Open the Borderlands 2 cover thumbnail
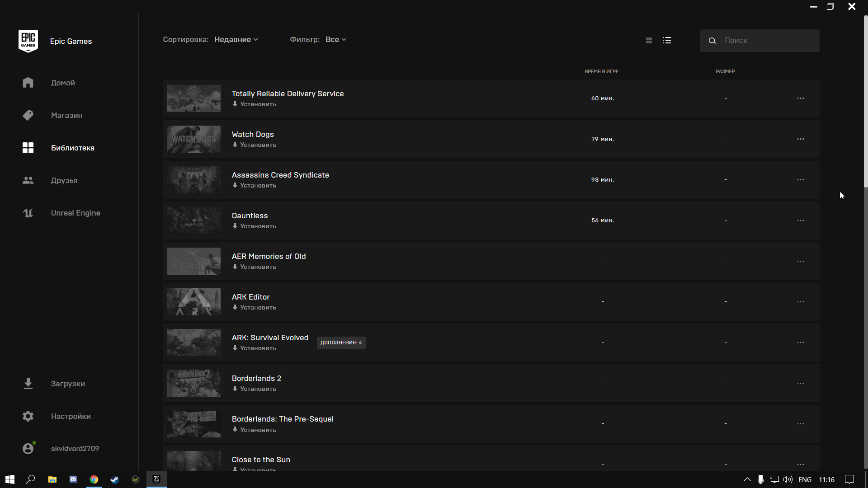Viewport: 868px width, 488px height. pos(194,383)
